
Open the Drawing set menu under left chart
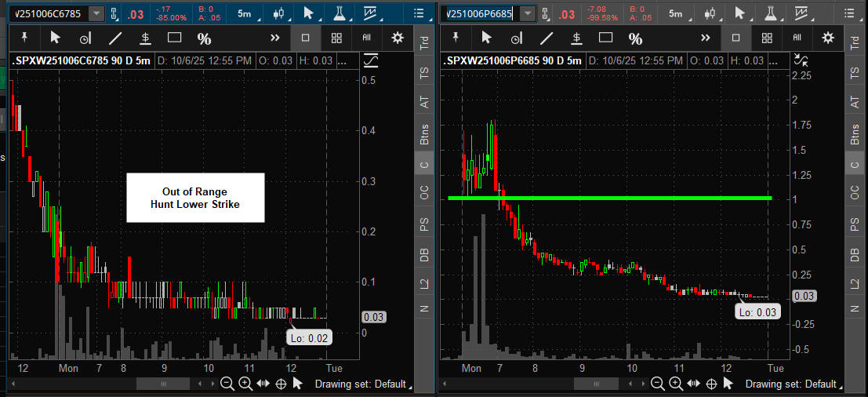pyautogui.click(x=365, y=384)
